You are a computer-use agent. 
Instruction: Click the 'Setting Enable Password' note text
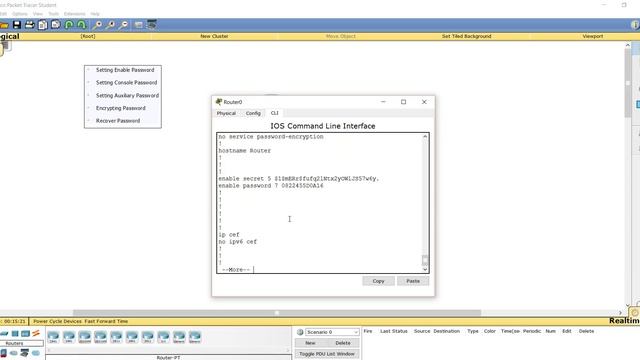pos(125,70)
